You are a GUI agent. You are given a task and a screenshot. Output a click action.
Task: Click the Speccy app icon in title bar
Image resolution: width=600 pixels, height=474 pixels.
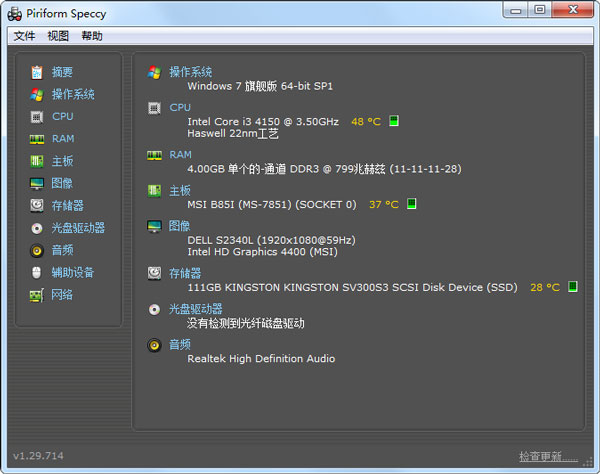(x=15, y=14)
